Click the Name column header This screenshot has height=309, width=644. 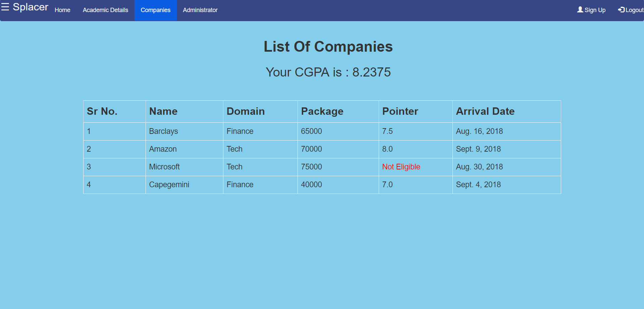click(163, 111)
